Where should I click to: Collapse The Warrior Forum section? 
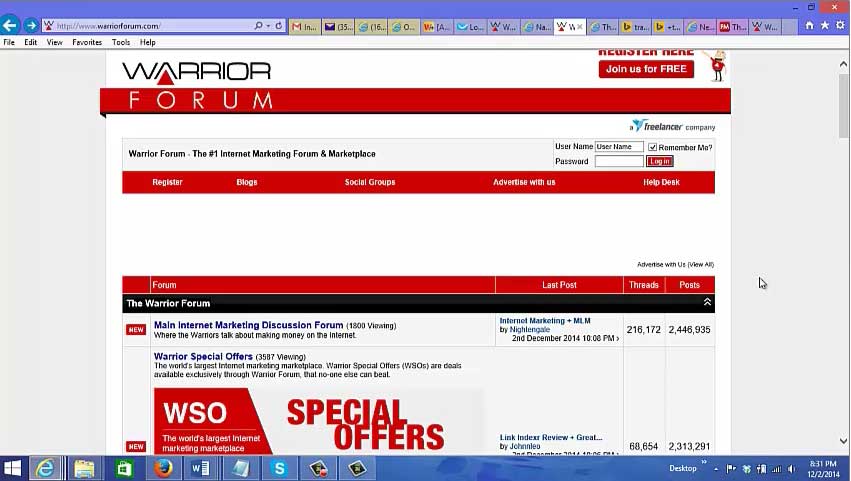[x=707, y=302]
